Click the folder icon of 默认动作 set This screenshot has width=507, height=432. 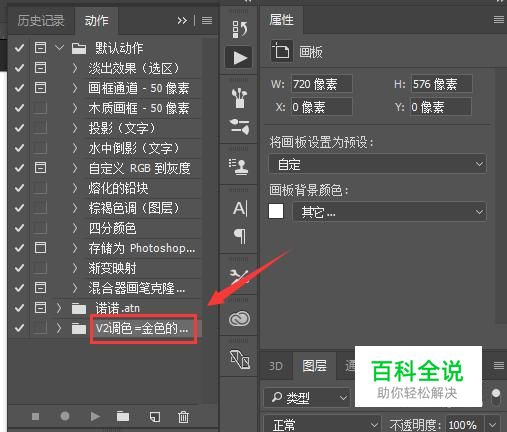[x=79, y=49]
